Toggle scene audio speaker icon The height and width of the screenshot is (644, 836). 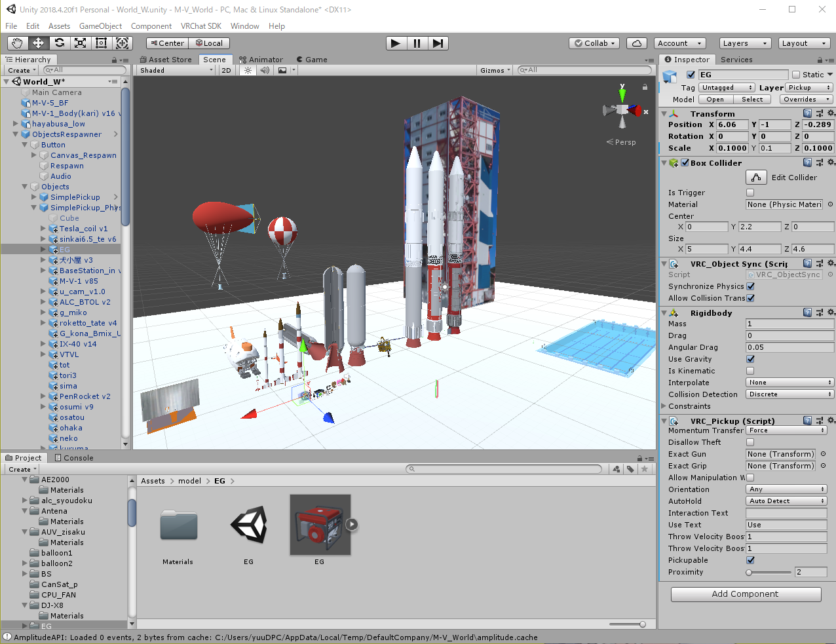coord(265,70)
